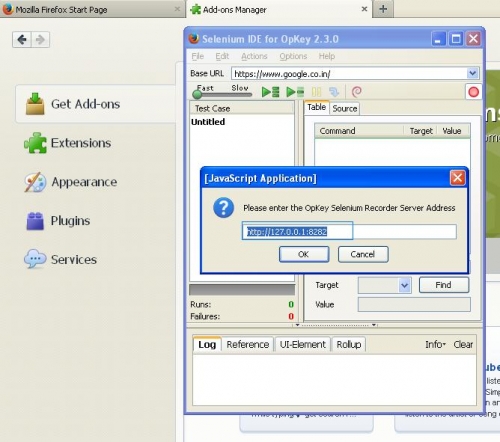Open Appearance palette category

pyautogui.click(x=71, y=182)
